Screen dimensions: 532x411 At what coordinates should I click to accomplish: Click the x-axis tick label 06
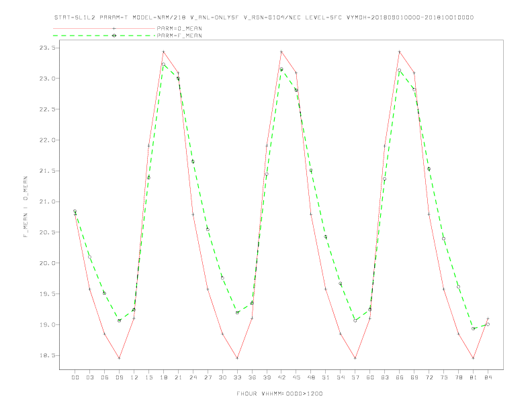105,377
